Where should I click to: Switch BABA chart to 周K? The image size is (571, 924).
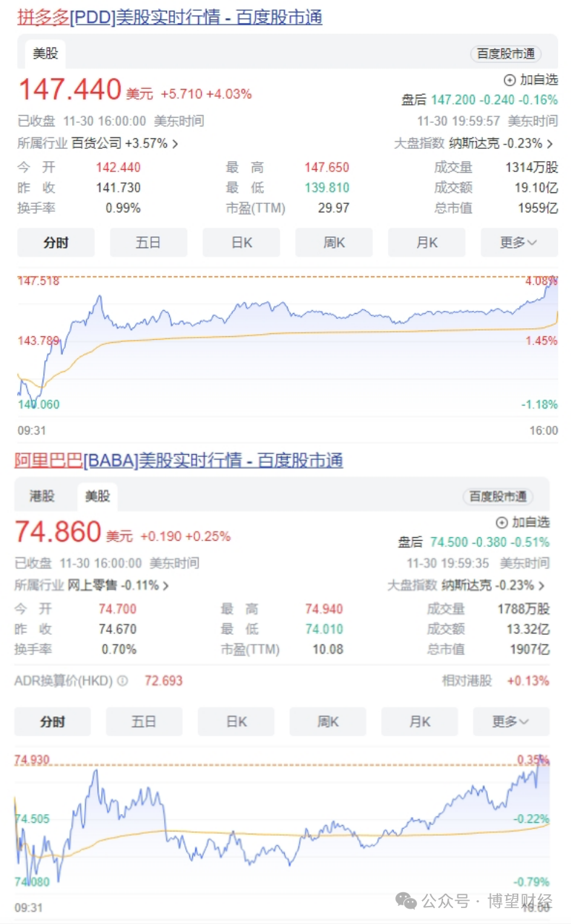click(327, 722)
